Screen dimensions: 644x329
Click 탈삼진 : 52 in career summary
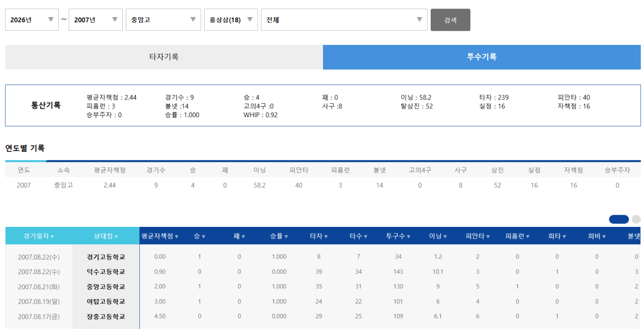tap(417, 106)
